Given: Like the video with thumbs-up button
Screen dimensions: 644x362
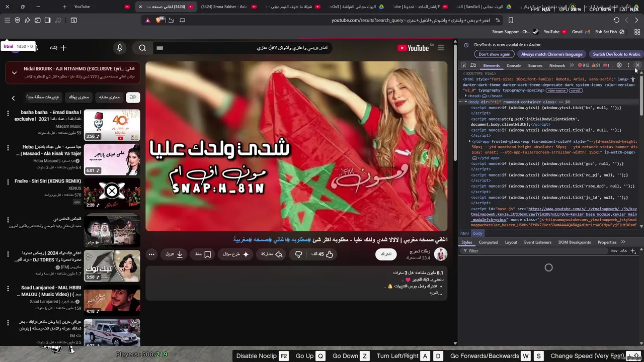Looking at the screenshot, I should click(x=323, y=254).
